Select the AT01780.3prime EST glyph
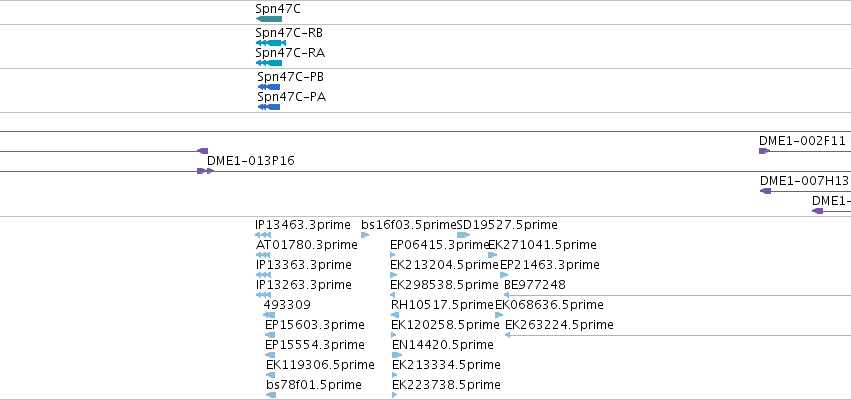Image resolution: width=851 pixels, height=400 pixels. click(x=263, y=255)
